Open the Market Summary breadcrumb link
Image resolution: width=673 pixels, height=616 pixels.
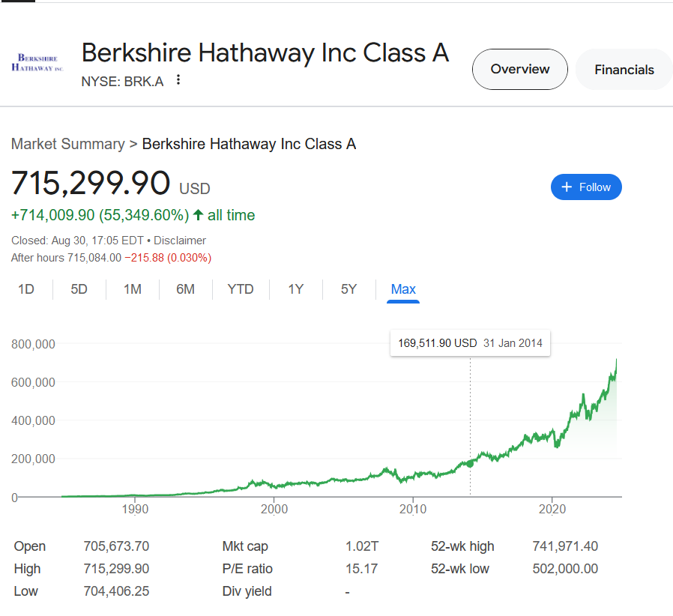tap(67, 144)
